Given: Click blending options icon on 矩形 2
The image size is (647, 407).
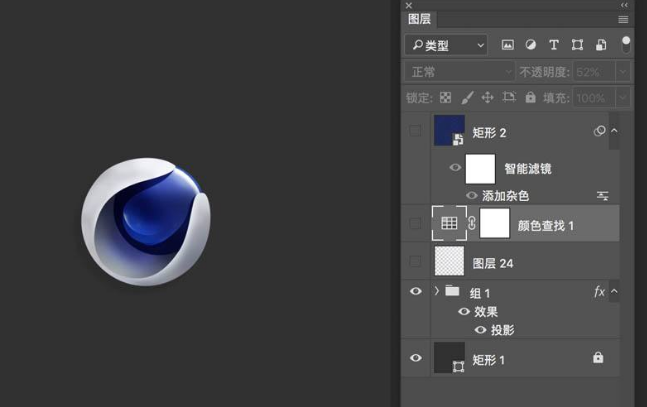Looking at the screenshot, I should tap(599, 131).
